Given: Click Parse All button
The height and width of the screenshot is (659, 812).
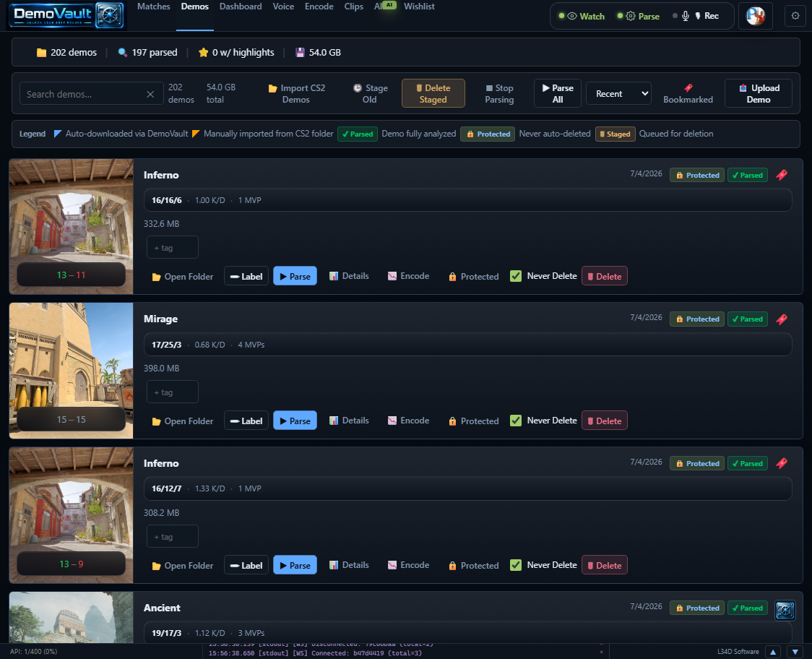Looking at the screenshot, I should (557, 93).
